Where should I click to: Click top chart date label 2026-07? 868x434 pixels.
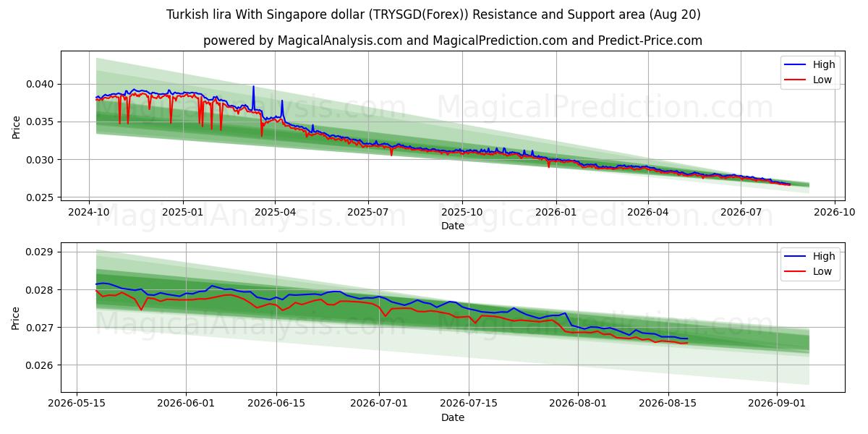pyautogui.click(x=741, y=213)
